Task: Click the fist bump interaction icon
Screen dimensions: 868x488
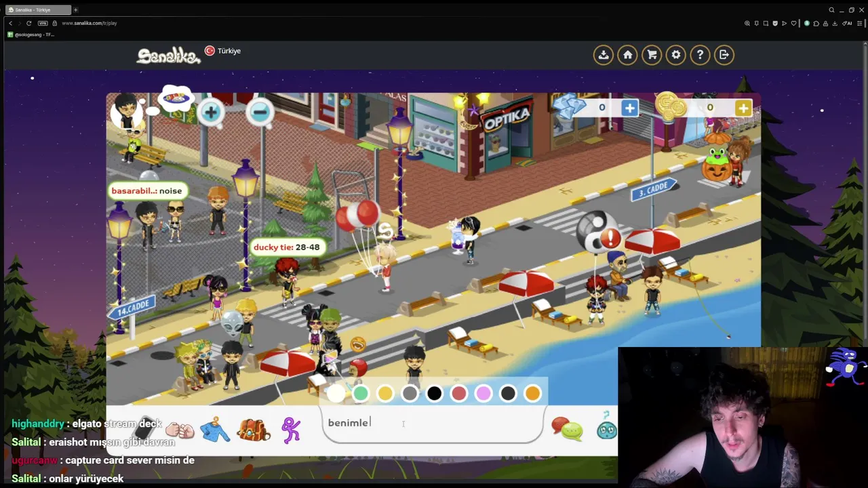Action: click(180, 430)
